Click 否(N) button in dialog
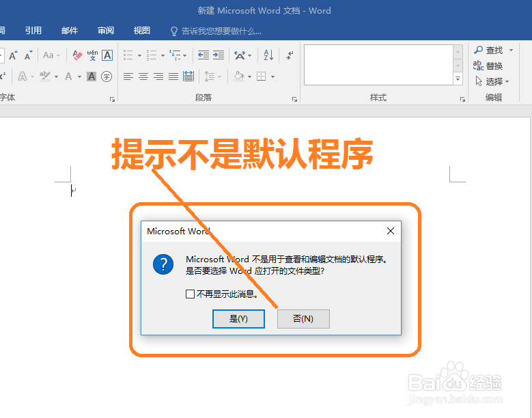532x418 pixels. coord(303,319)
